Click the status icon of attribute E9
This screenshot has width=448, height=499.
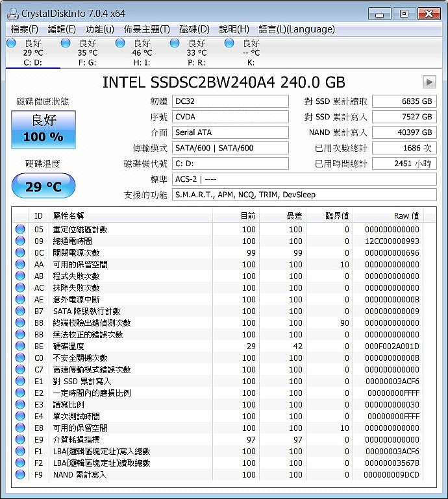(x=20, y=439)
